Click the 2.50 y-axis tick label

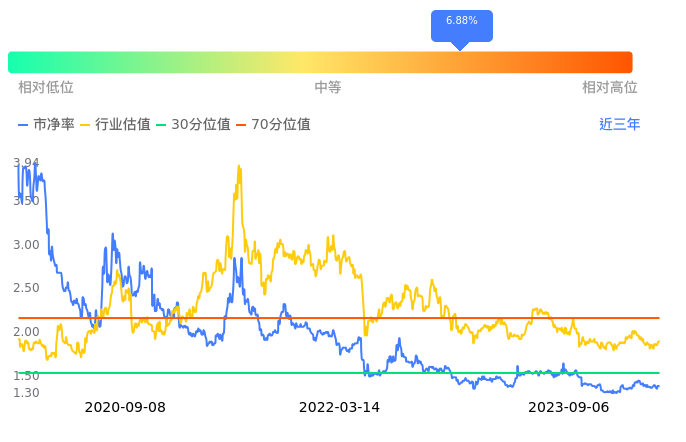(x=26, y=288)
